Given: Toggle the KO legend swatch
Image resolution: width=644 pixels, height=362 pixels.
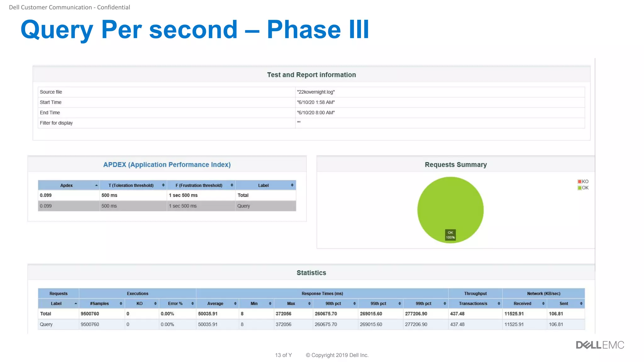Looking at the screenshot, I should 580,182.
